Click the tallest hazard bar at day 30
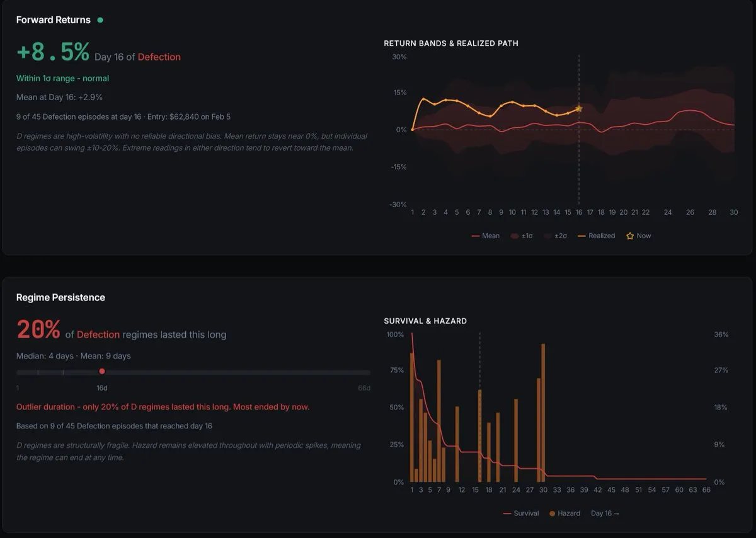This screenshot has width=756, height=538. click(x=543, y=413)
